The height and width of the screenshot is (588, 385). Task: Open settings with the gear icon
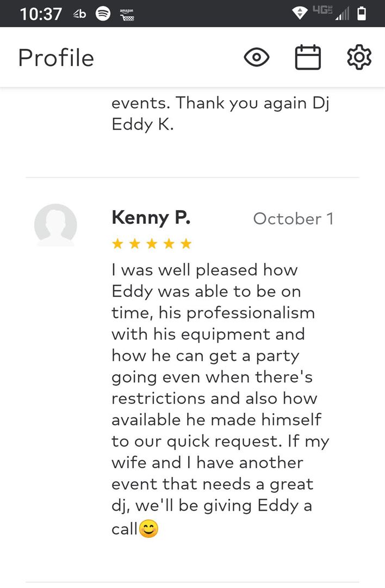(359, 57)
